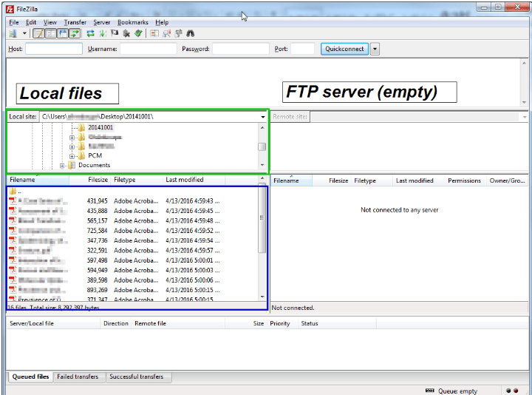The width and height of the screenshot is (532, 395).
Task: Click the PDF icon of the 597,498 file
Action: [13, 260]
